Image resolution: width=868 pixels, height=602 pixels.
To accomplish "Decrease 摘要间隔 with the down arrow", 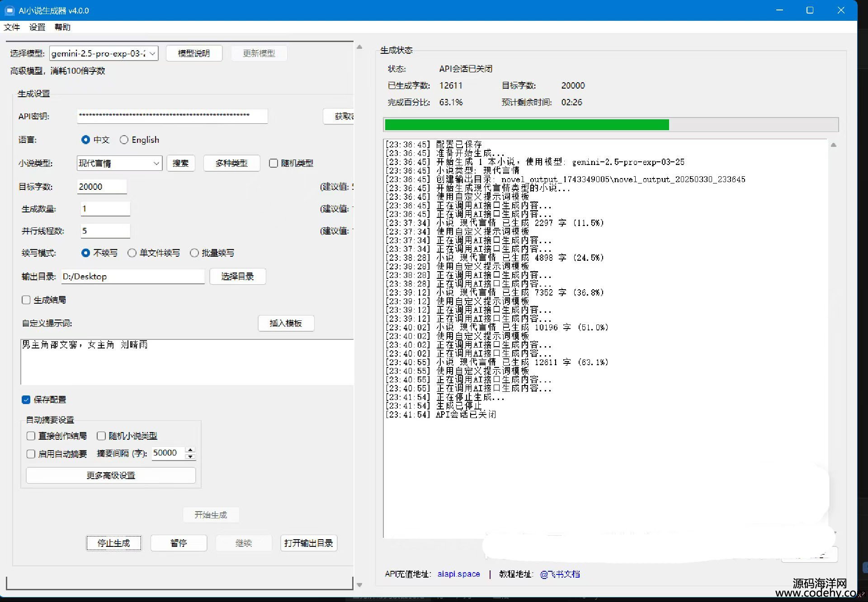I will [x=190, y=456].
